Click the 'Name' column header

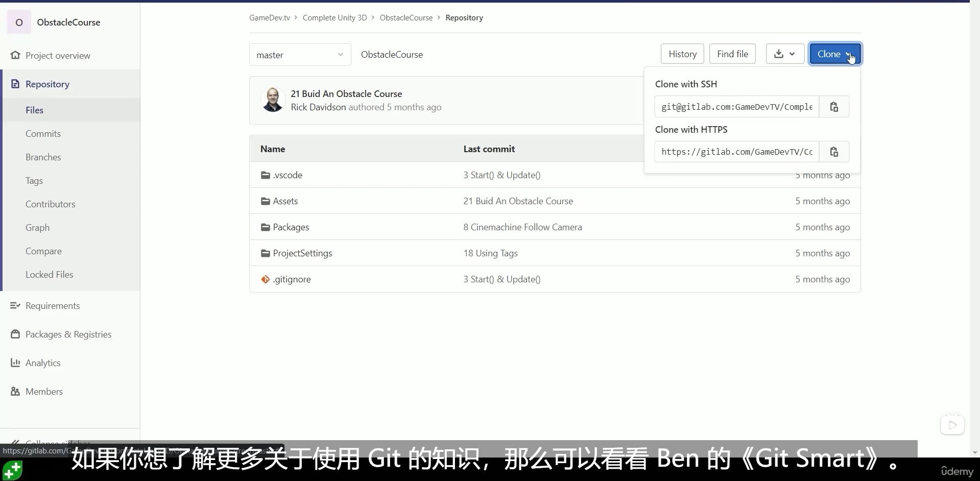273,149
